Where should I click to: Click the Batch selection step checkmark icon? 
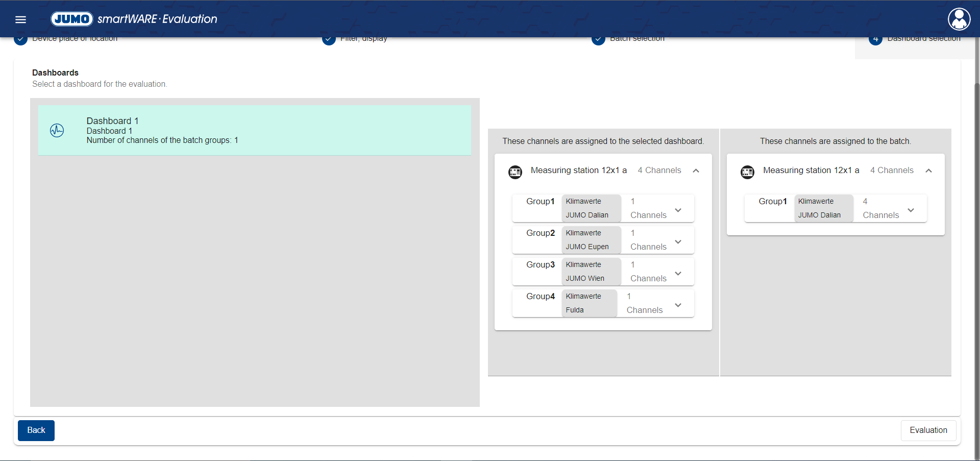(x=598, y=40)
